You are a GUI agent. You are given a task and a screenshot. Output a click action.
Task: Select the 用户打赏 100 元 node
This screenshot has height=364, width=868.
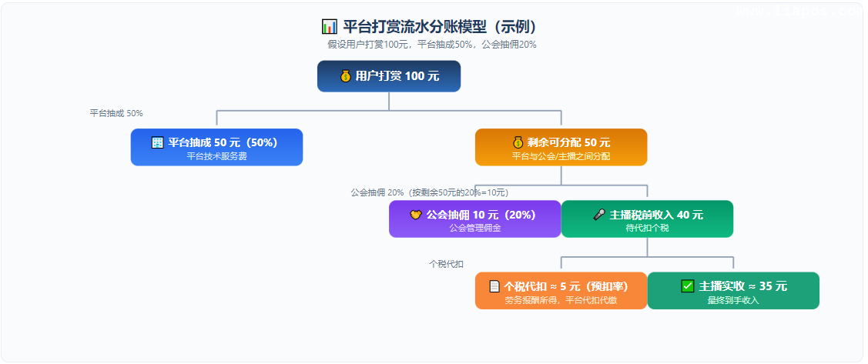coord(389,76)
